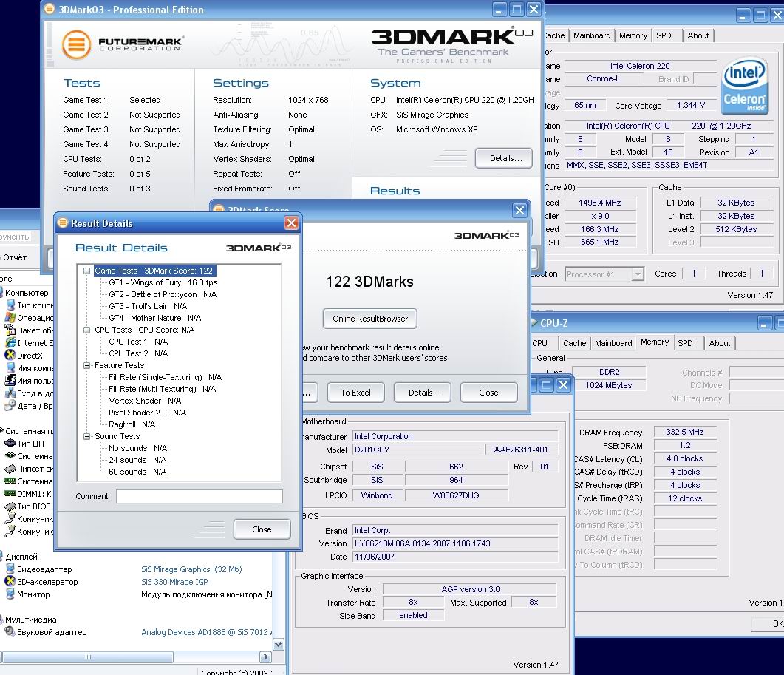
Task: Click the Result Details window title icon
Action: [x=63, y=223]
